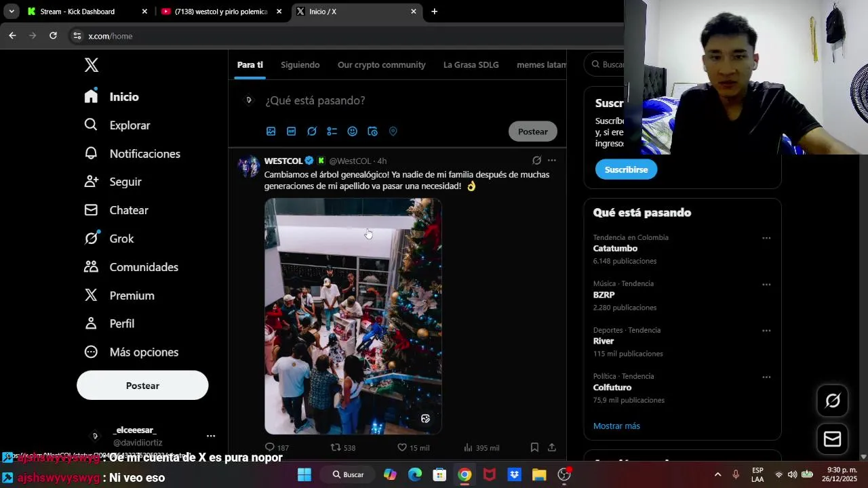868x488 pixels.
Task: Open Comunidades in the sidebar
Action: [131, 267]
